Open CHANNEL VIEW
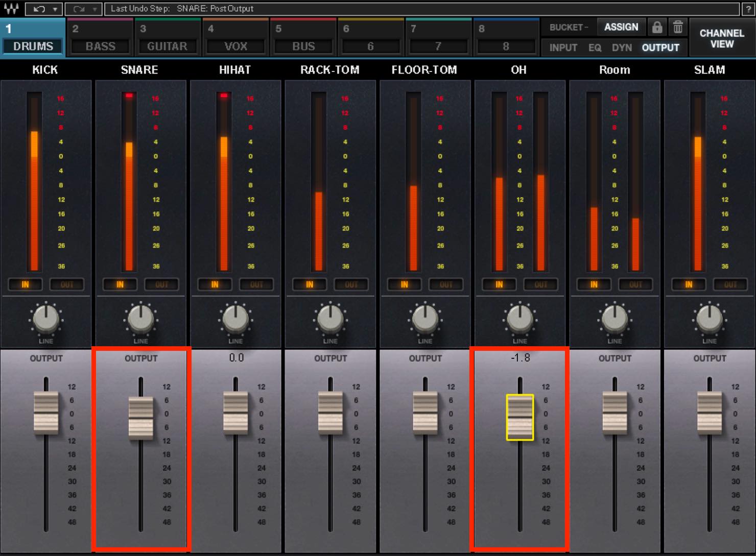 (722, 38)
